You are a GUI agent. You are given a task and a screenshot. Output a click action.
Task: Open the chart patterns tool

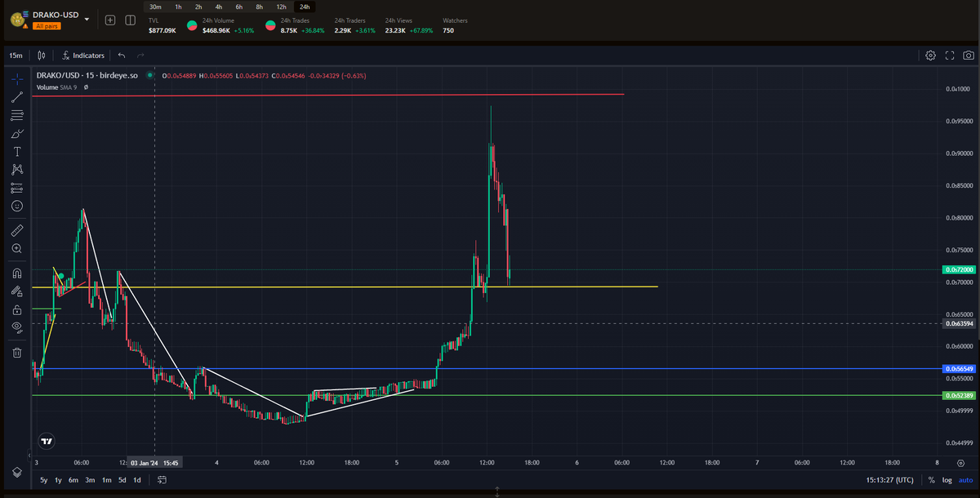[x=17, y=170]
